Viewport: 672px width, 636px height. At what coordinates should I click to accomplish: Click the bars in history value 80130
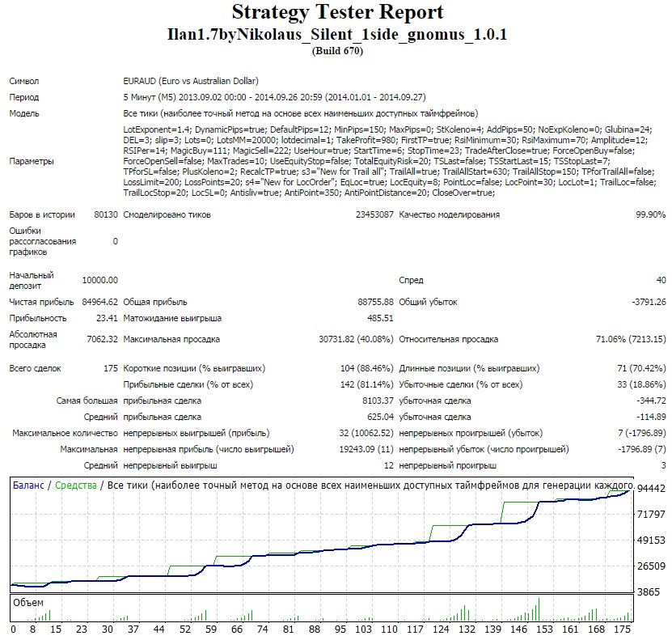point(106,215)
